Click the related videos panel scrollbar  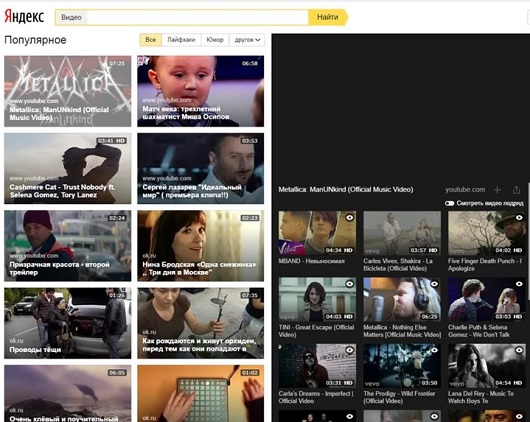528,241
